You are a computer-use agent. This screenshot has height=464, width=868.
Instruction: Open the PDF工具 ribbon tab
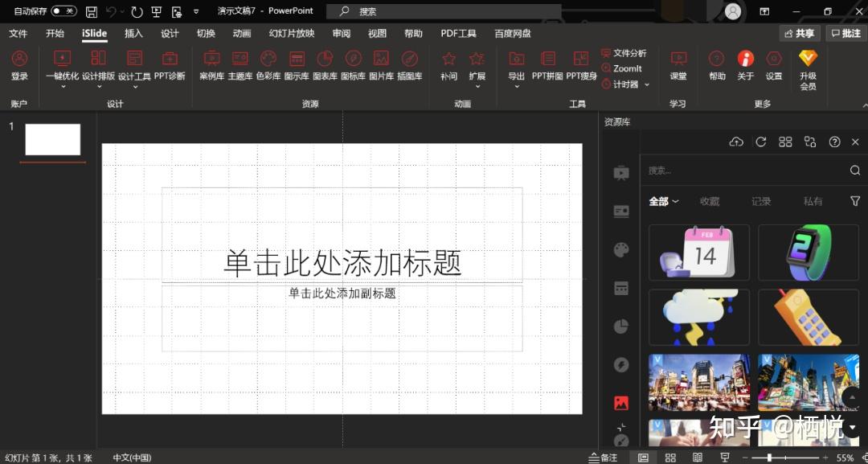[x=458, y=33]
